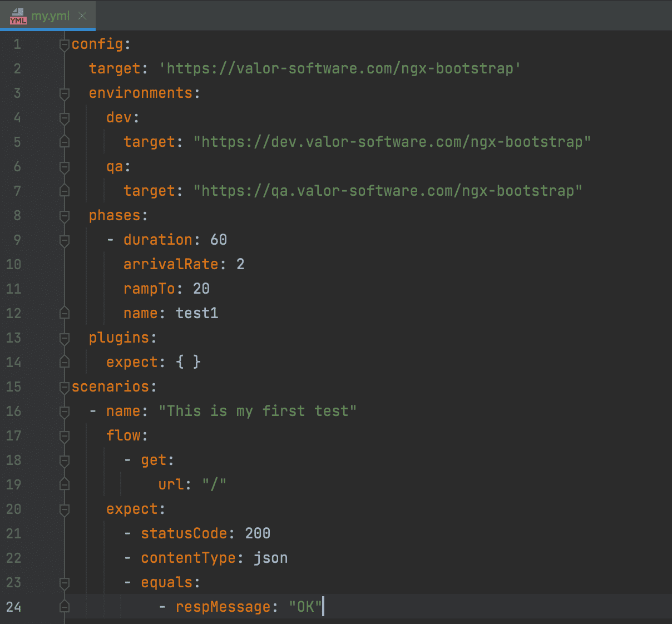The image size is (672, 624).
Task: Fold the plugins block on line 13
Action: [65, 338]
